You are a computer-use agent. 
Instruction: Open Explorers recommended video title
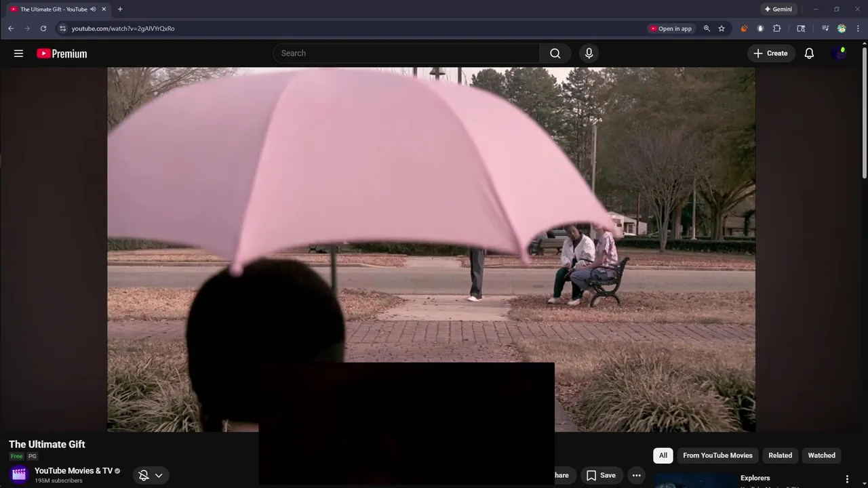pos(755,478)
